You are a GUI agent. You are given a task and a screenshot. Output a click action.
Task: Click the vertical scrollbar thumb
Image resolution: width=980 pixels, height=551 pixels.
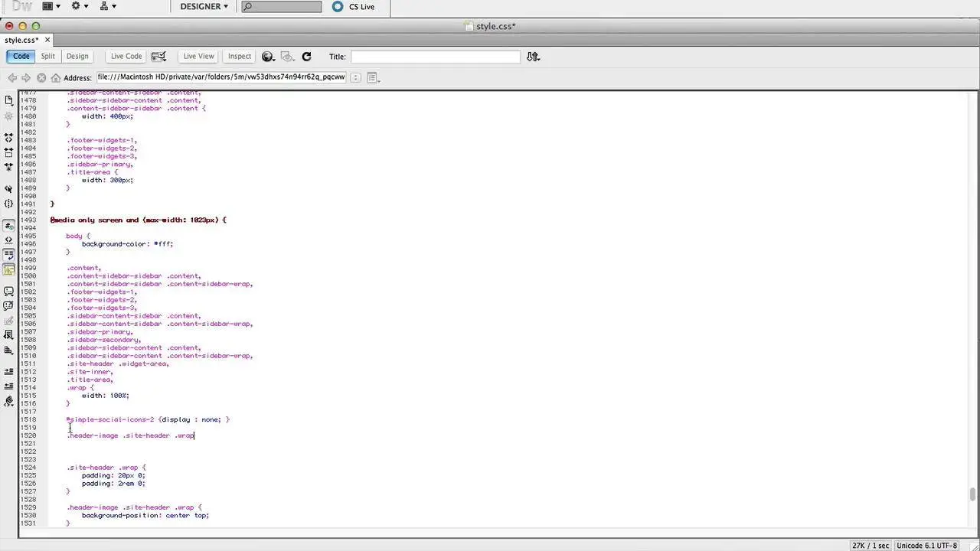pyautogui.click(x=973, y=494)
